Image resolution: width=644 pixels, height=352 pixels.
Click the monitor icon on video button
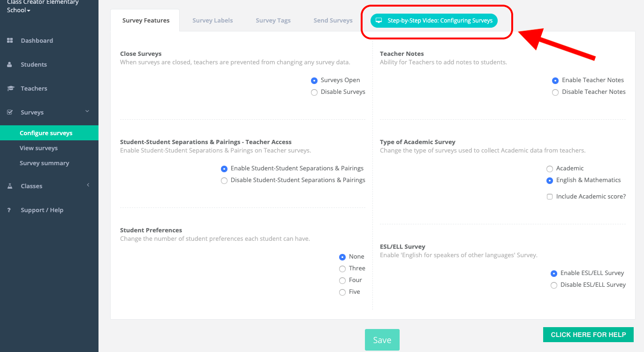tap(379, 21)
